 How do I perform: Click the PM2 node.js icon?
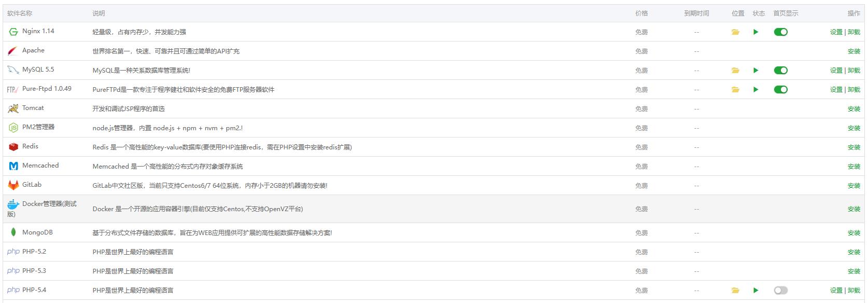pos(13,128)
